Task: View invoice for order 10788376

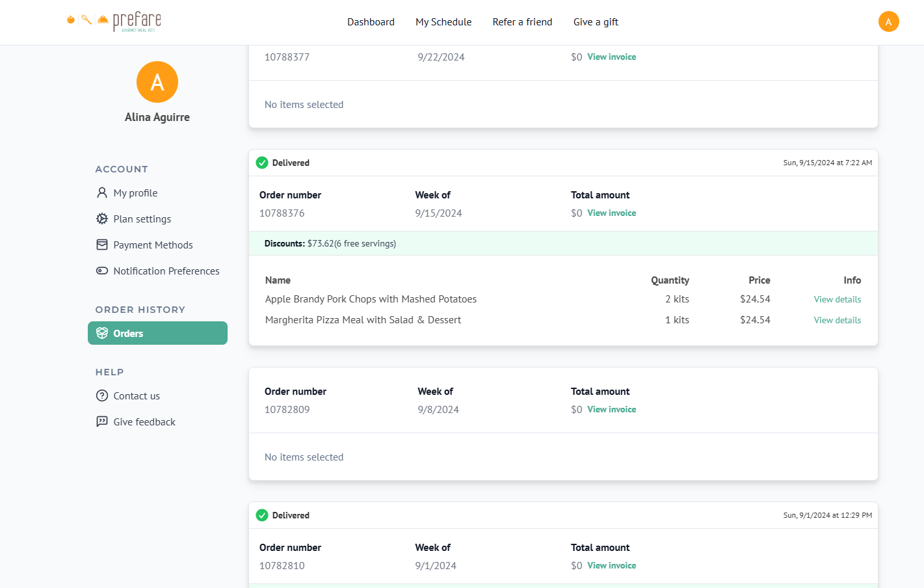Action: 611,213
